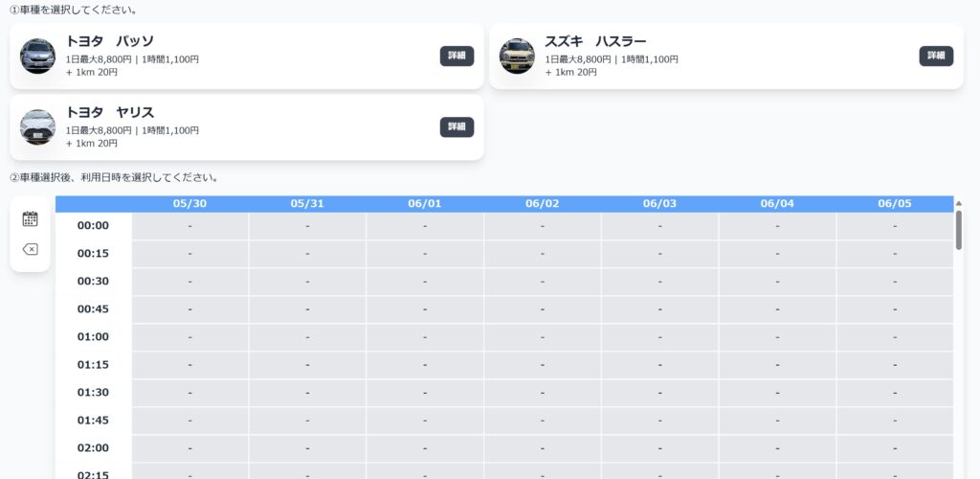
Task: Choose the スズキ ハスラー card title
Action: tap(595, 41)
